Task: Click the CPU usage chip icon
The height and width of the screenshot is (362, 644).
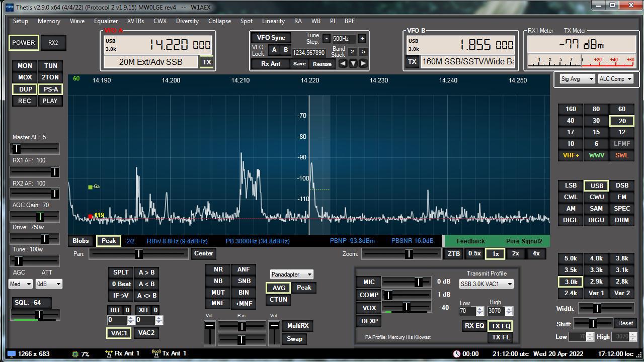Action: coord(75,354)
